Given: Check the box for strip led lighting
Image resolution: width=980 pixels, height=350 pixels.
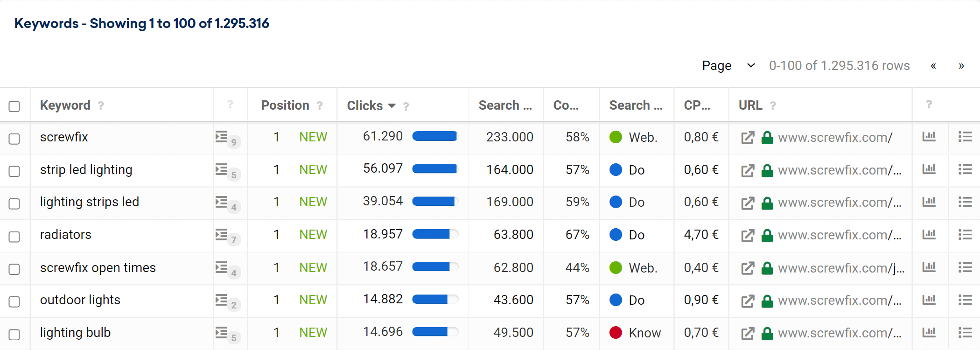Looking at the screenshot, I should click(x=14, y=171).
